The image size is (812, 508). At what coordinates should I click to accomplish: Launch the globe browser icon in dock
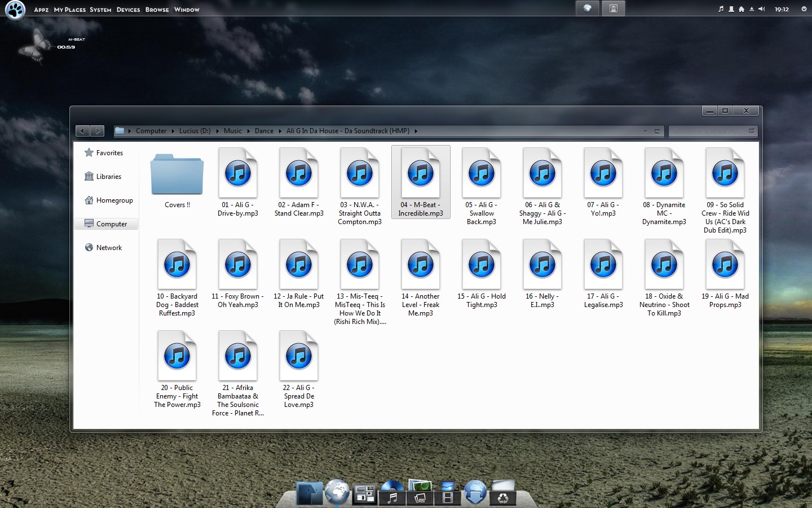pos(337,492)
